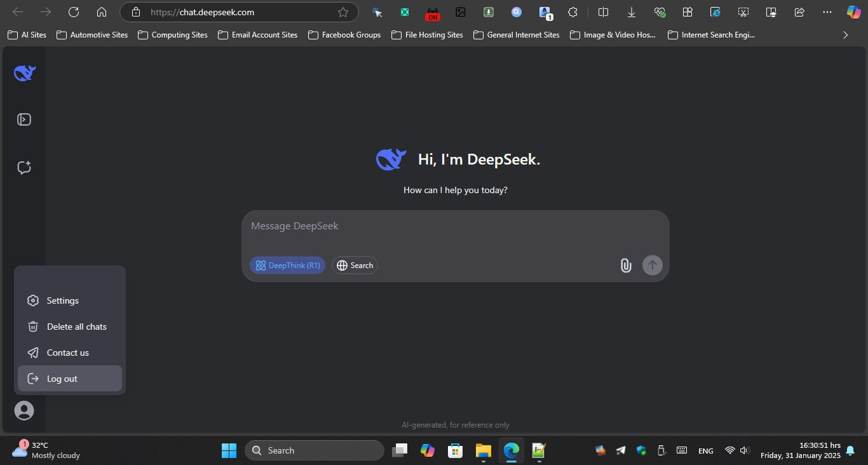868x465 pixels.
Task: Open the browser Settings and more ellipsis menu
Action: (827, 12)
